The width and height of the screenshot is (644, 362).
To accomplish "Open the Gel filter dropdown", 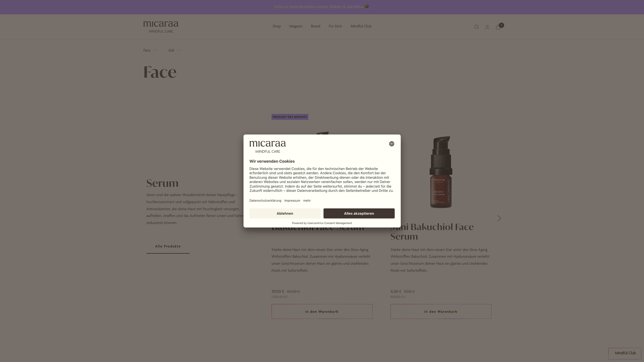I will tap(174, 50).
